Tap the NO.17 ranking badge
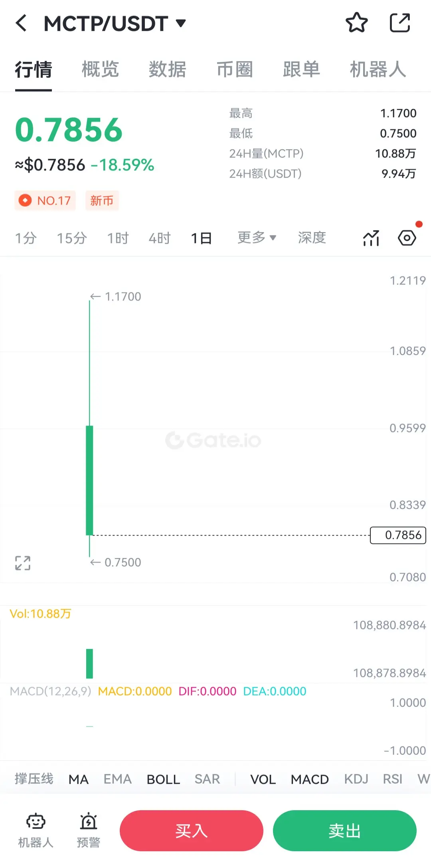 45,200
